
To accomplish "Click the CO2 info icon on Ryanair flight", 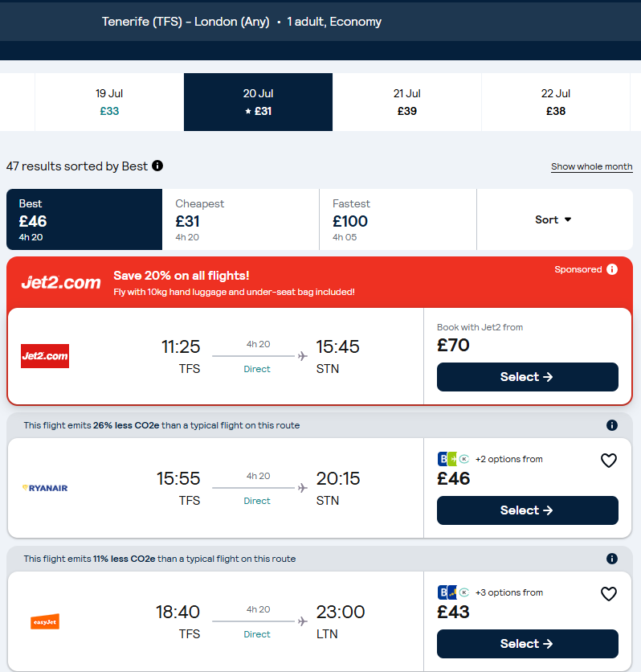I will [612, 425].
